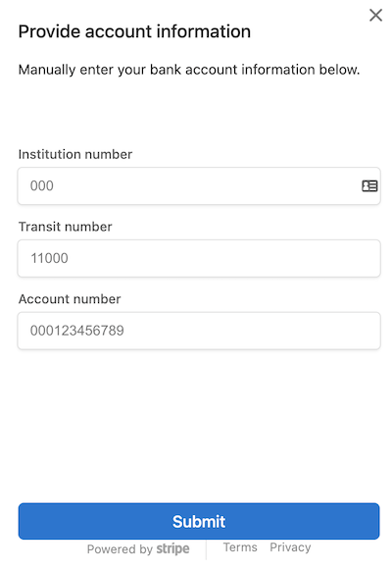392x570 pixels.
Task: Open the Privacy link
Action: coord(290,547)
